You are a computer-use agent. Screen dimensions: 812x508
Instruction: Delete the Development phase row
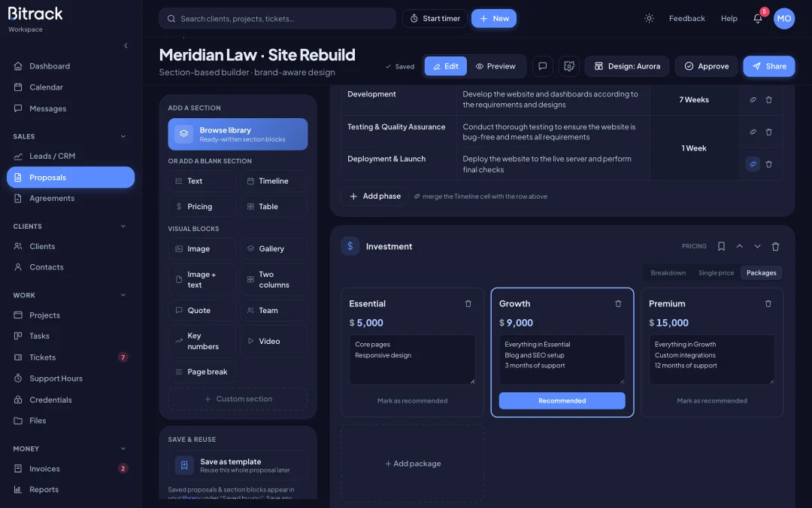[x=768, y=99]
